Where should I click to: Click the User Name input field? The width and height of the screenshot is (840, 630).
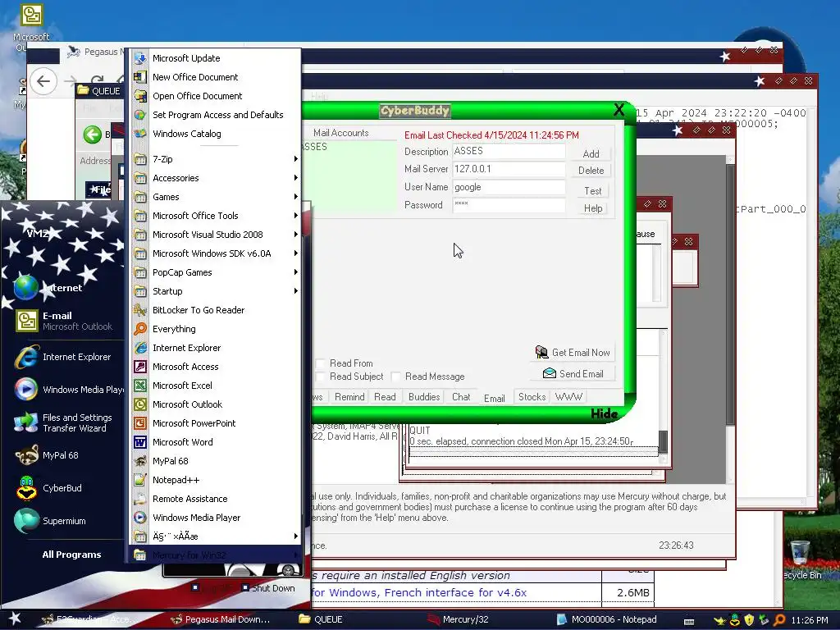pyautogui.click(x=509, y=187)
